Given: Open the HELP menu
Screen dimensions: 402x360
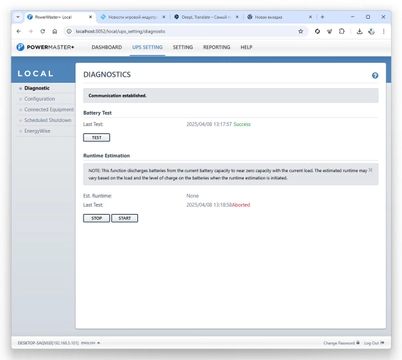Looking at the screenshot, I should pyautogui.click(x=246, y=47).
